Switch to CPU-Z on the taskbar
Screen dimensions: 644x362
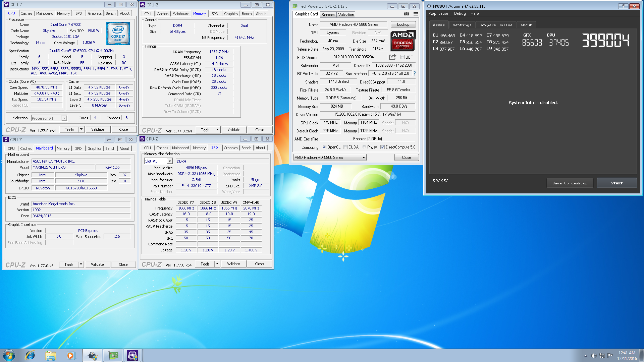click(132, 355)
